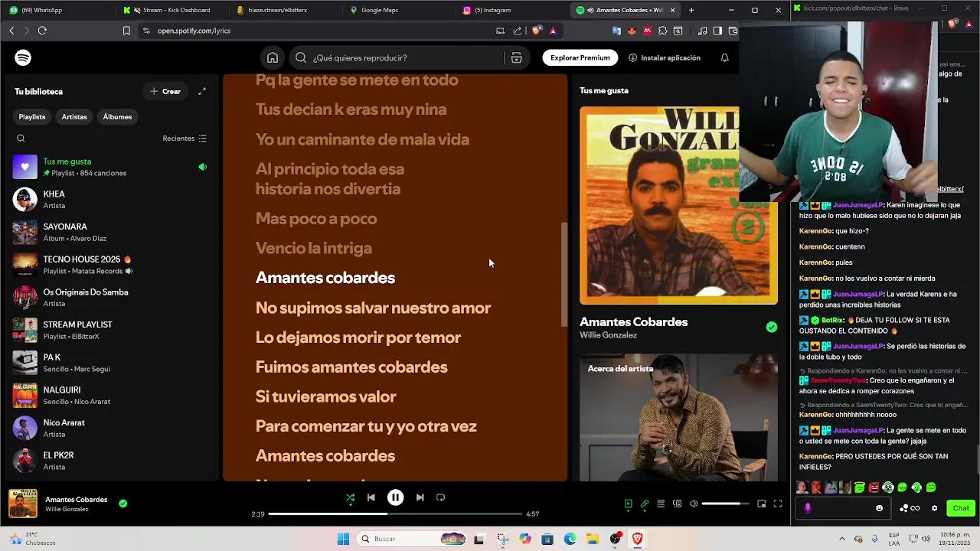Screen dimensions: 980x551
Task: Expand Tu biblioteca to full view
Action: coord(202,91)
